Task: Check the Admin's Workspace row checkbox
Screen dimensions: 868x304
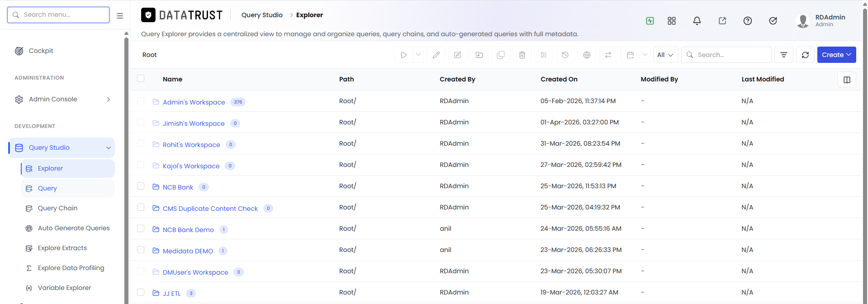Action: click(141, 101)
